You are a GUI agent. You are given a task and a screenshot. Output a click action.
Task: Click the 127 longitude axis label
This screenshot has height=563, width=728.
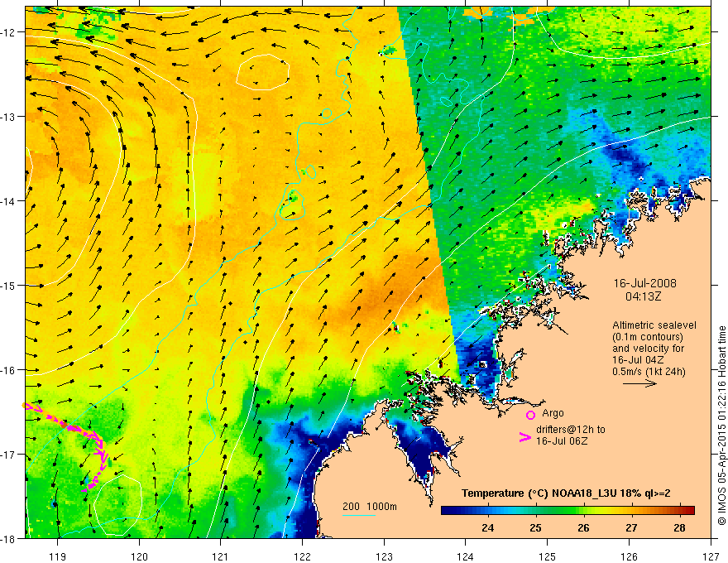point(711,556)
